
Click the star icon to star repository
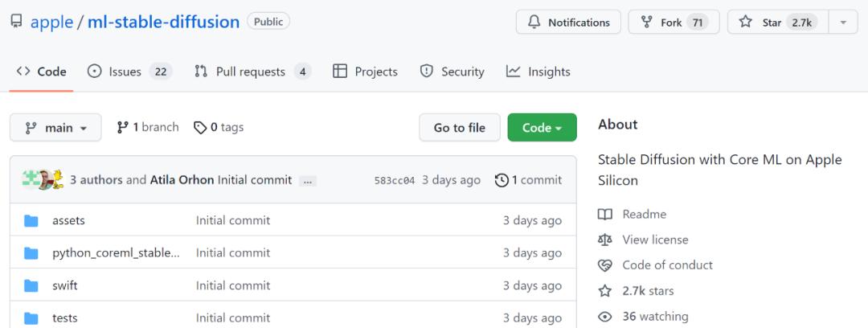[746, 23]
